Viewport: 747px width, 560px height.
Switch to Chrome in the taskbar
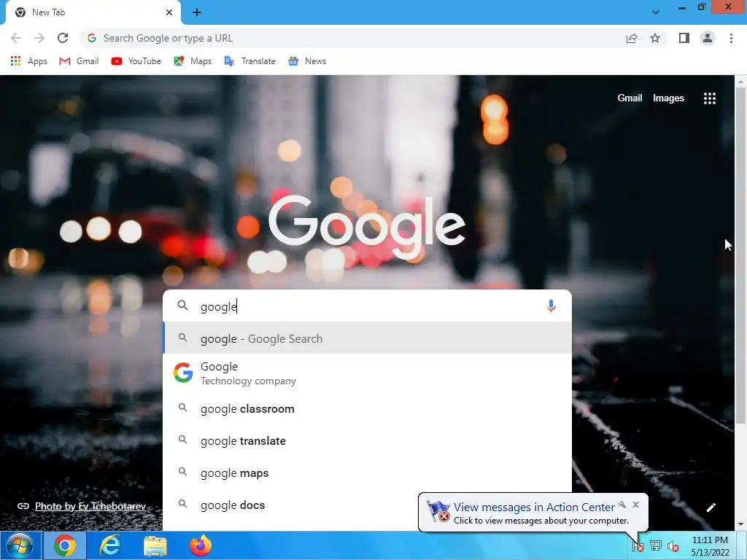pyautogui.click(x=65, y=545)
